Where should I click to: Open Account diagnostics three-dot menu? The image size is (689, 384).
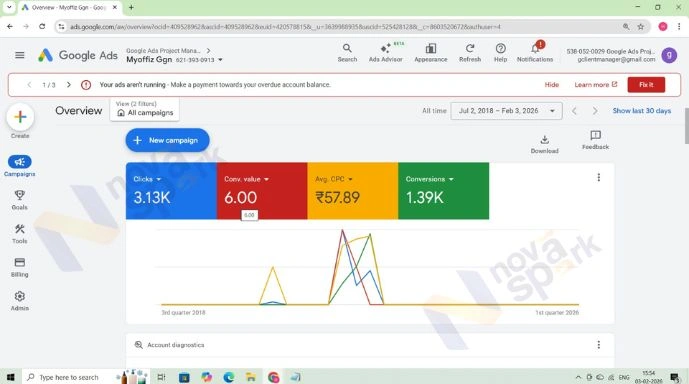coord(598,345)
